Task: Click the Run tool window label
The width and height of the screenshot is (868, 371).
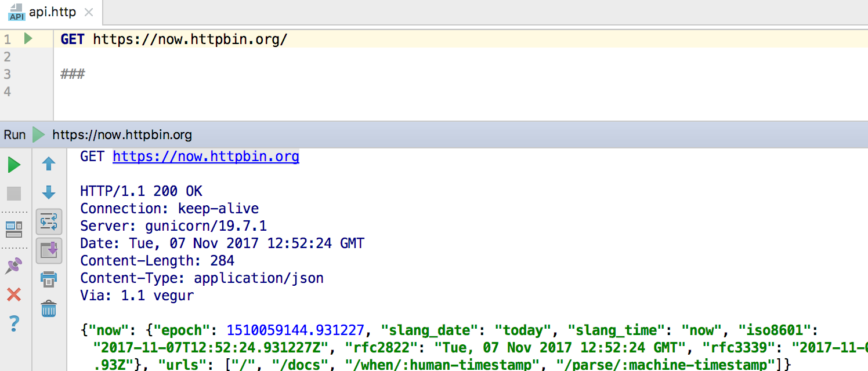Action: point(15,135)
